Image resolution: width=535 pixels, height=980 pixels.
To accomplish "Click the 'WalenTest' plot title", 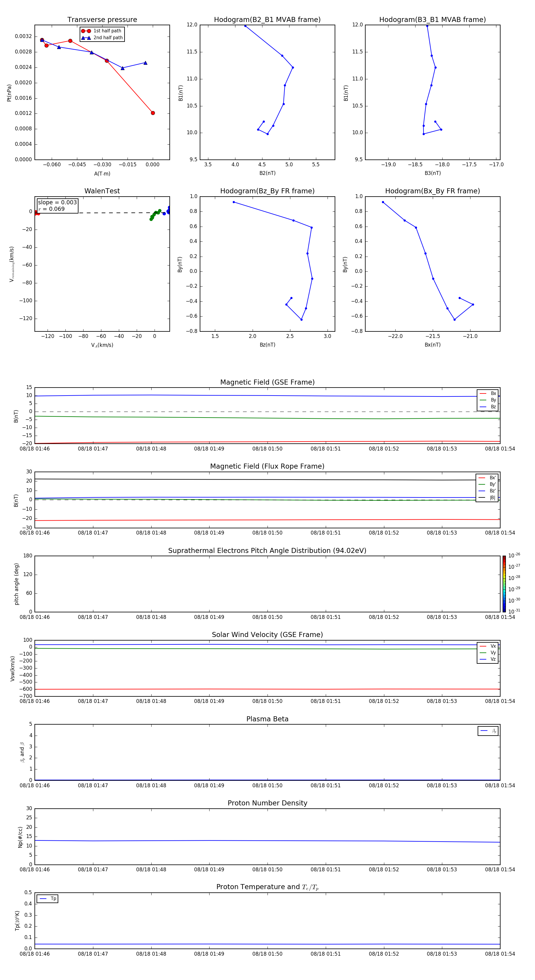I will [102, 191].
